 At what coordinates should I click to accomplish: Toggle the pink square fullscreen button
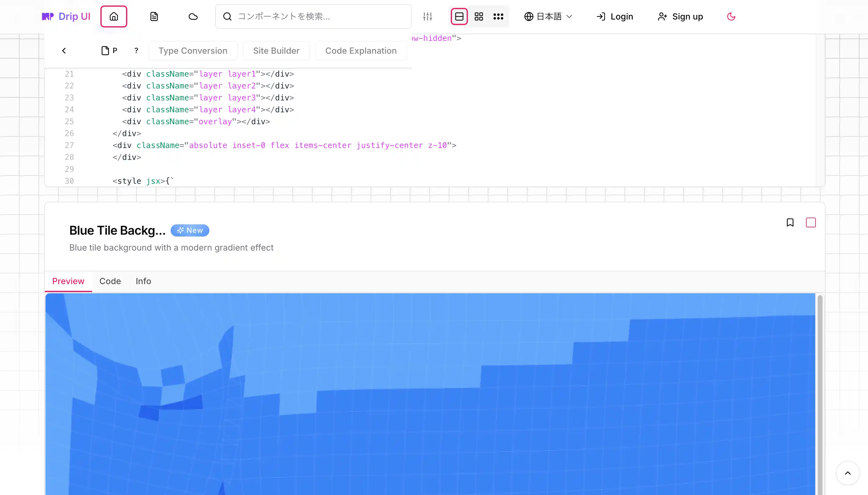(x=811, y=222)
